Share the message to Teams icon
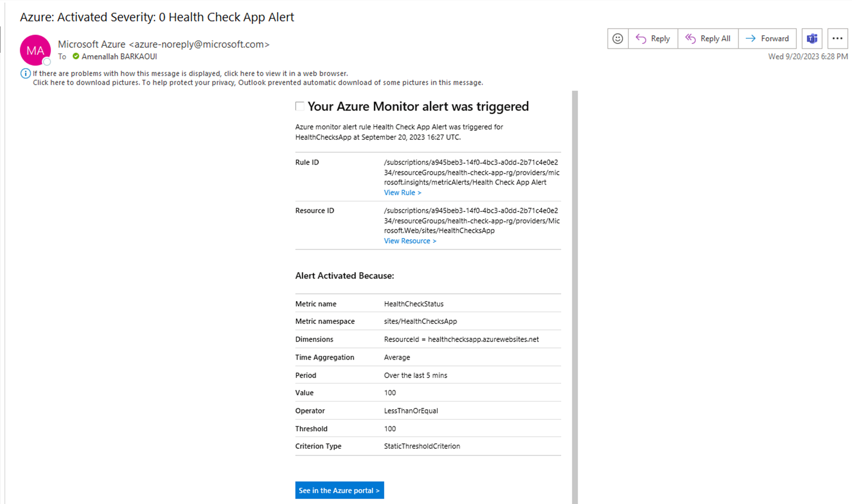 click(x=812, y=39)
